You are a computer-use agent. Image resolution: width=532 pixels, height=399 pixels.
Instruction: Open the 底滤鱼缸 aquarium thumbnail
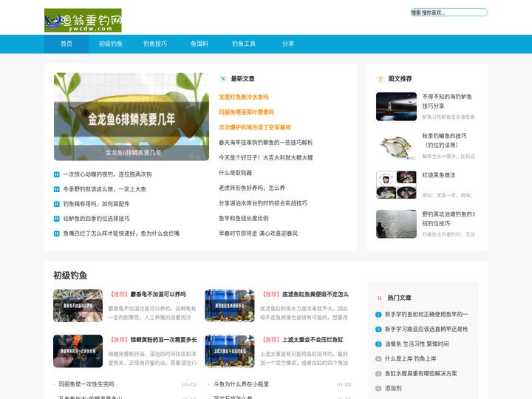click(x=230, y=306)
